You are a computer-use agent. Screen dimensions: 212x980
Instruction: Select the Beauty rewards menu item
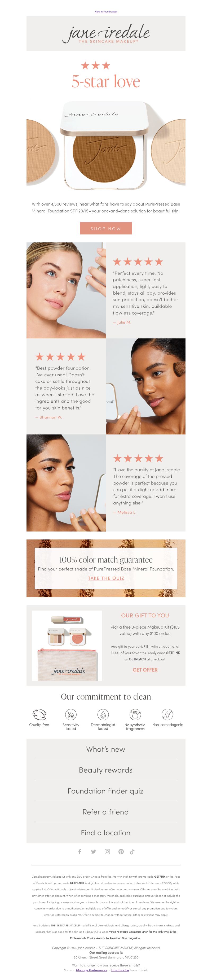[x=106, y=770]
